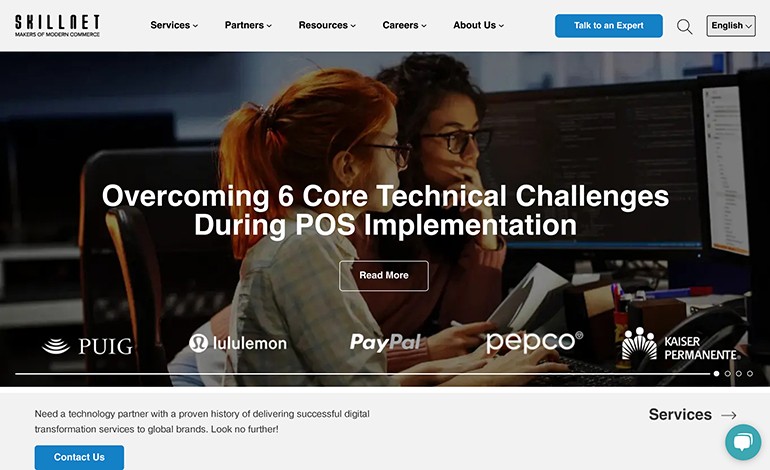Viewport: 770px width, 470px height.
Task: Follow the Services arrow link
Action: [692, 415]
